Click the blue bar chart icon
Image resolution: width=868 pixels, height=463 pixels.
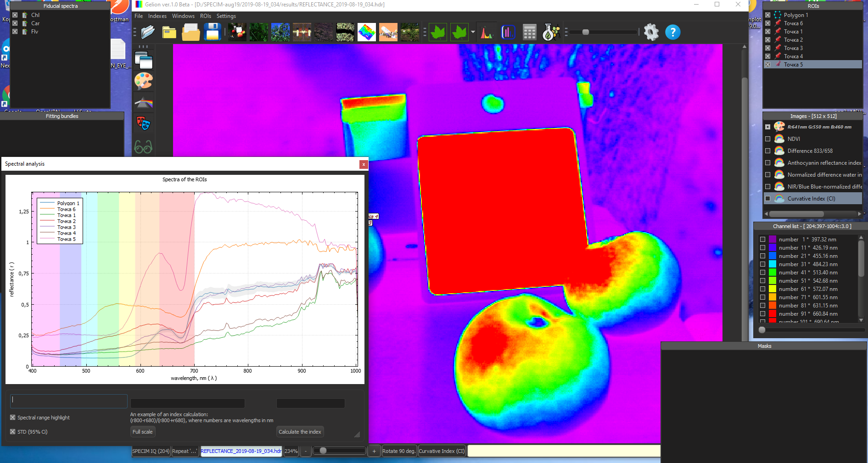pyautogui.click(x=508, y=32)
